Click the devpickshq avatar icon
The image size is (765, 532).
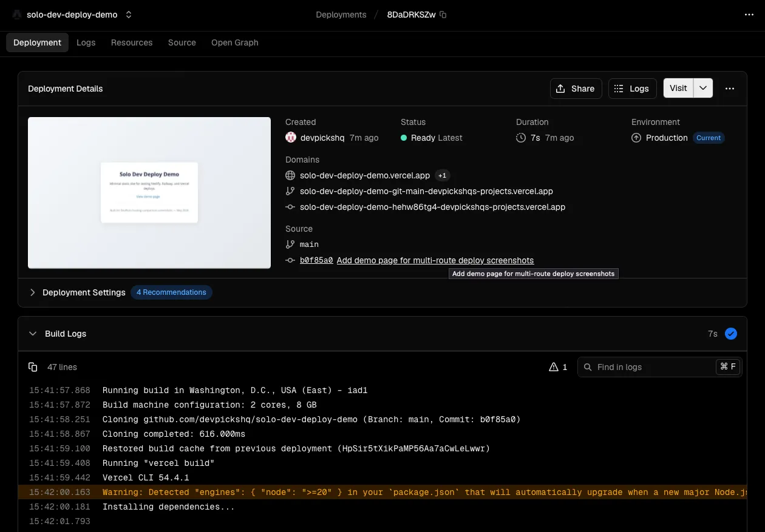pyautogui.click(x=291, y=138)
